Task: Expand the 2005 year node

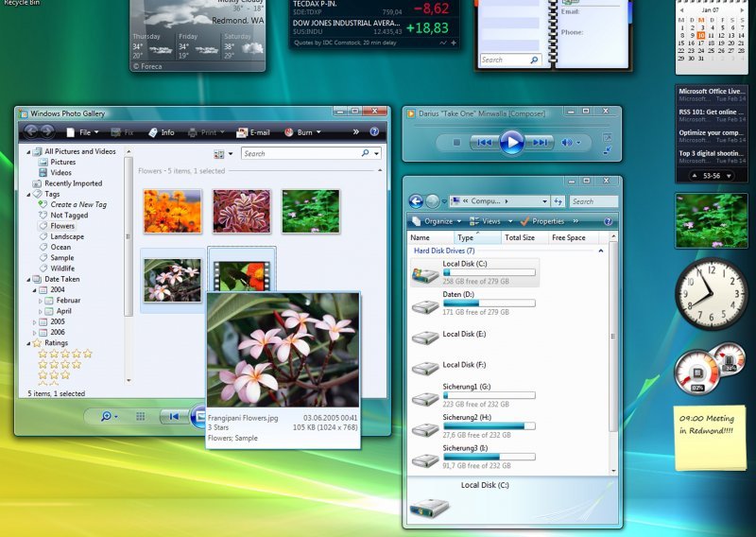Action: (35, 321)
